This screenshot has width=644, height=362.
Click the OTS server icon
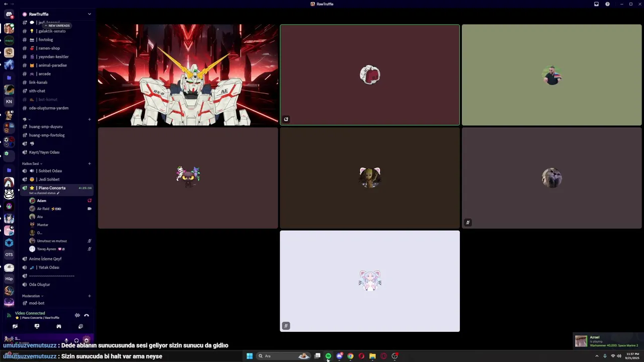9,254
